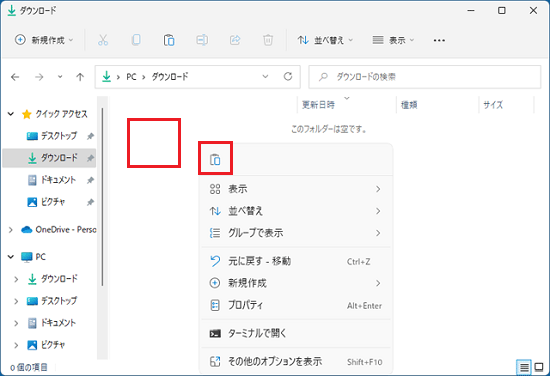Select pinned デスクトップ under Quick Access
The height and width of the screenshot is (376, 550).
(x=59, y=136)
